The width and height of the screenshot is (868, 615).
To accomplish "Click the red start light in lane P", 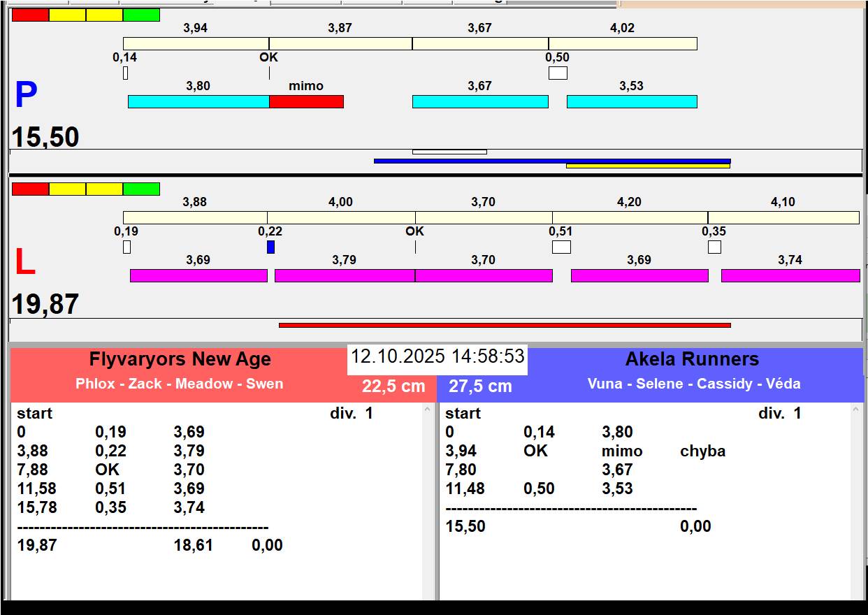I will tap(31, 15).
